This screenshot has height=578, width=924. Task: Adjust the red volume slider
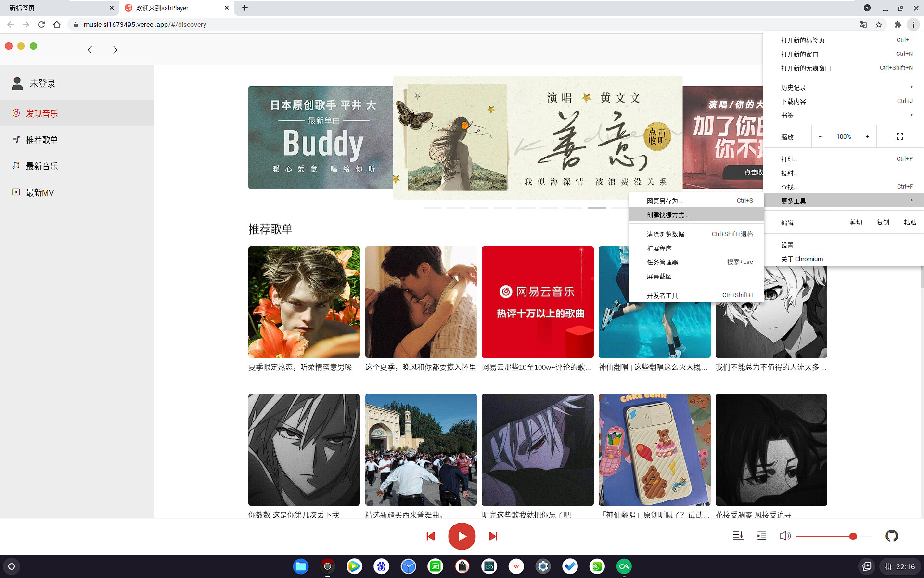pos(834,536)
